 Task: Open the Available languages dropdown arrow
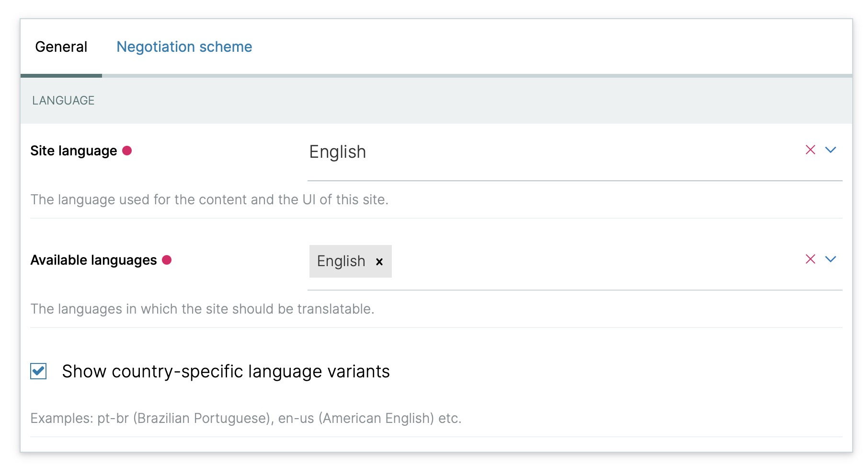click(830, 259)
